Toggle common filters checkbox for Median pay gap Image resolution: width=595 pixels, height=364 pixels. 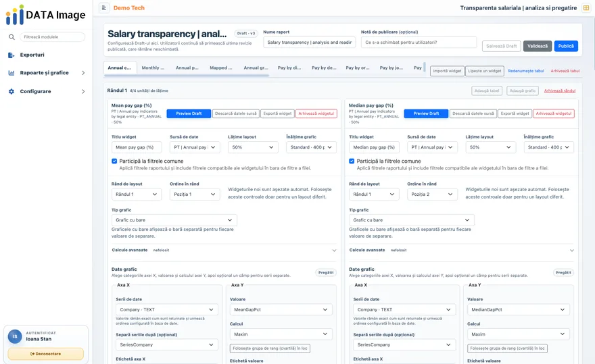pyautogui.click(x=352, y=161)
